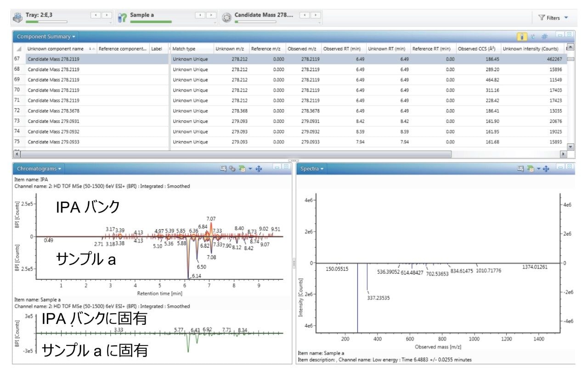Click the Sample a green progress bar
The width and height of the screenshot is (588, 374).
click(151, 22)
